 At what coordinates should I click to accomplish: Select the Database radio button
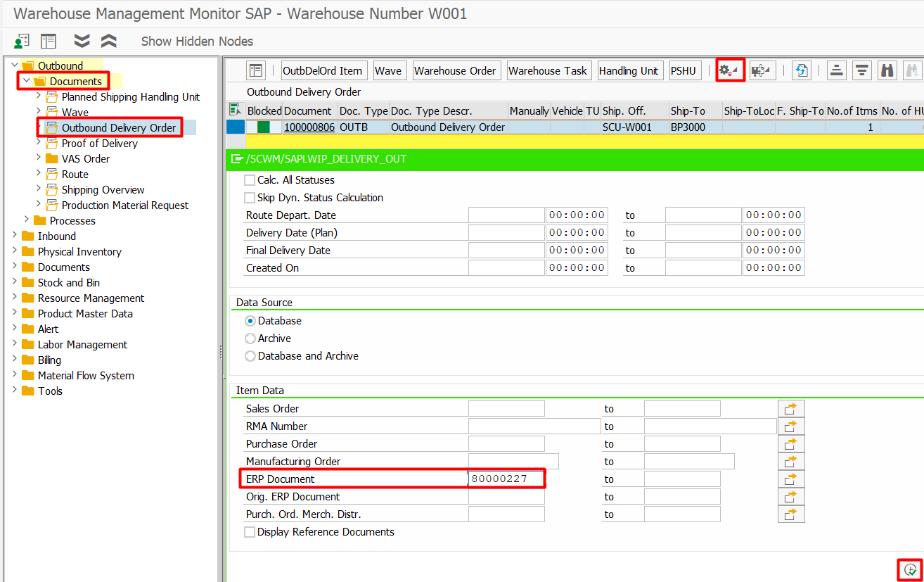click(x=250, y=321)
